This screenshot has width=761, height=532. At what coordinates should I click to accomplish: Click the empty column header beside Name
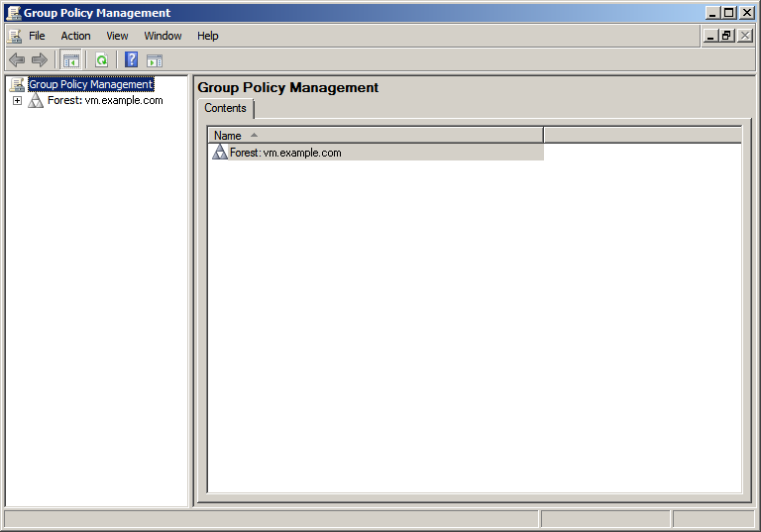[642, 136]
